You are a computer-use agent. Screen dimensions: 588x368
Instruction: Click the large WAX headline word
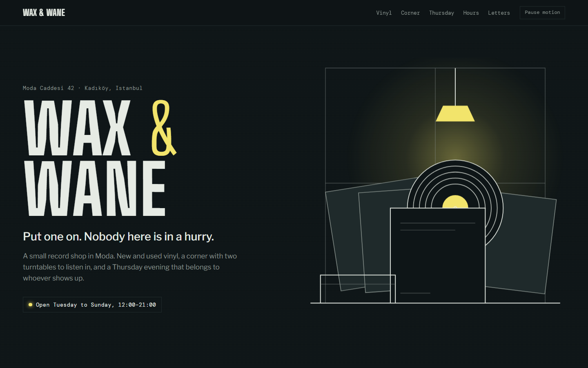[78, 128]
